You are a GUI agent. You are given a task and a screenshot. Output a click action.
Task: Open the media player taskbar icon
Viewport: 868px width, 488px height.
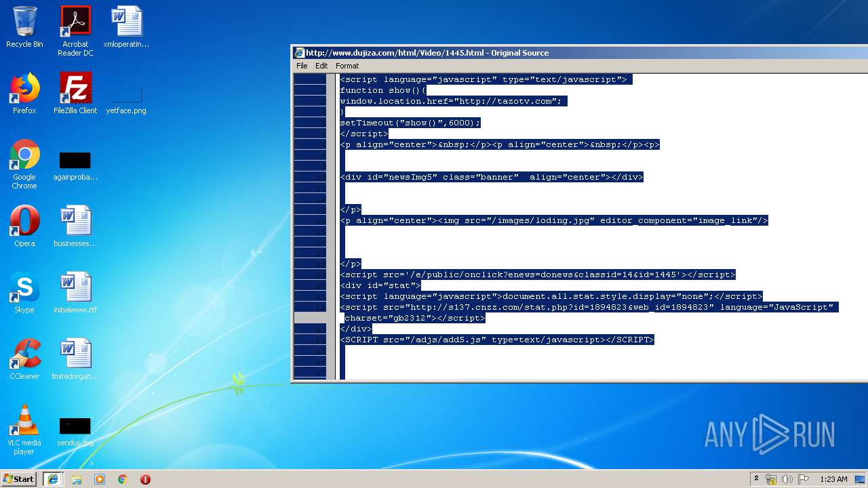point(100,479)
